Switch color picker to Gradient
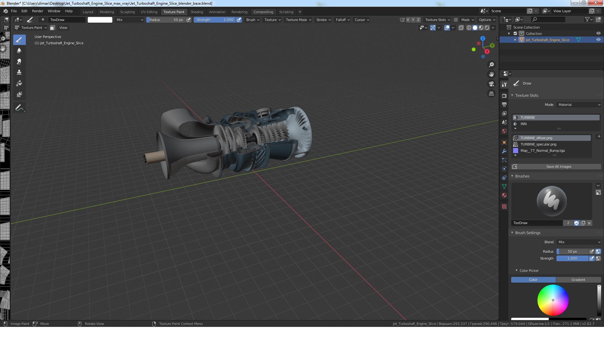The width and height of the screenshot is (604, 364). click(578, 280)
